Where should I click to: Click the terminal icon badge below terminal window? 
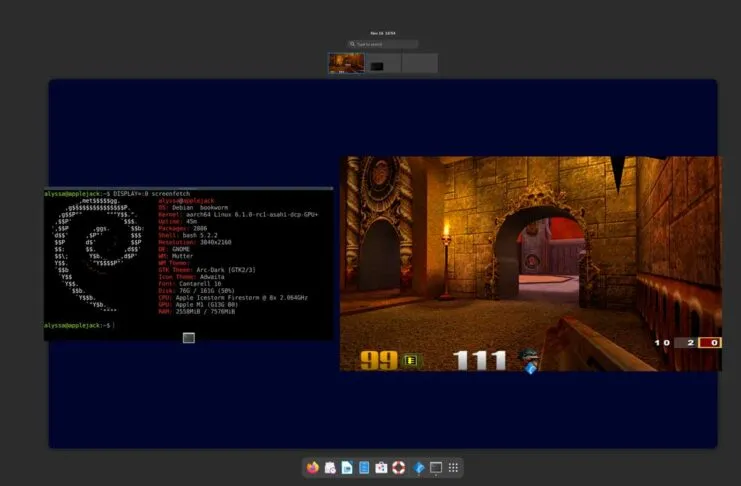188,338
